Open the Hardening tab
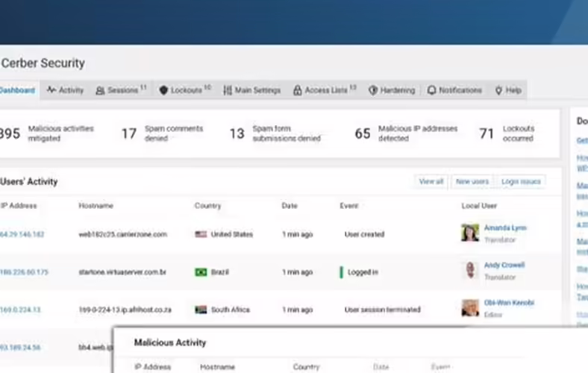This screenshot has width=588, height=373. (392, 90)
